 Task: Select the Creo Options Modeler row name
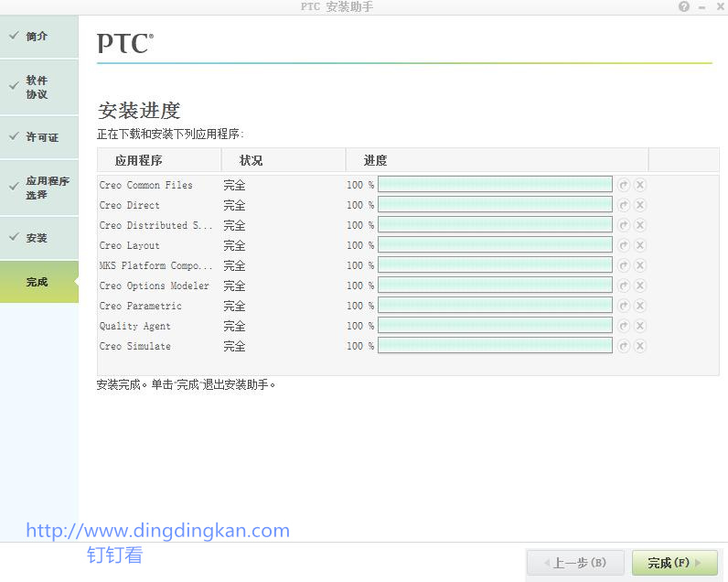155,286
